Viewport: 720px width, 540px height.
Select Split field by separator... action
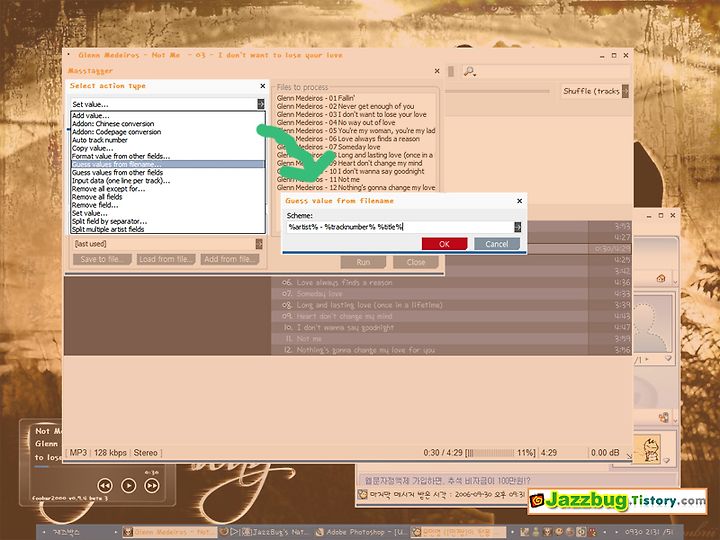point(168,221)
